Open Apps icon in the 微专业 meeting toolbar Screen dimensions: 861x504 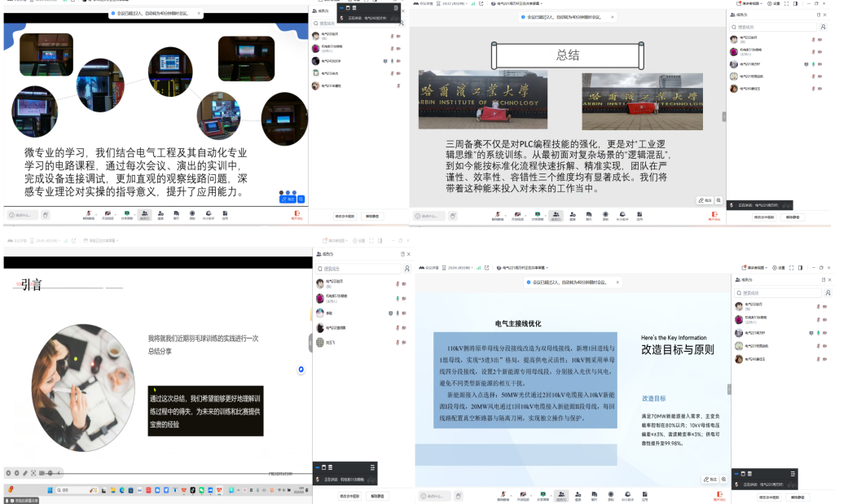(x=225, y=216)
